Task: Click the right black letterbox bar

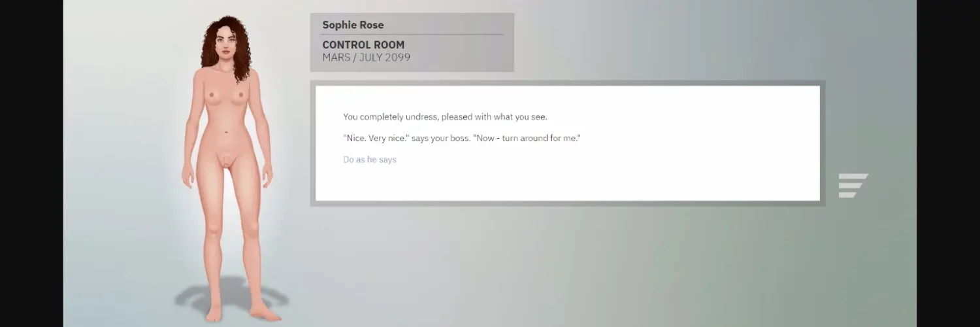Action: tap(948, 163)
